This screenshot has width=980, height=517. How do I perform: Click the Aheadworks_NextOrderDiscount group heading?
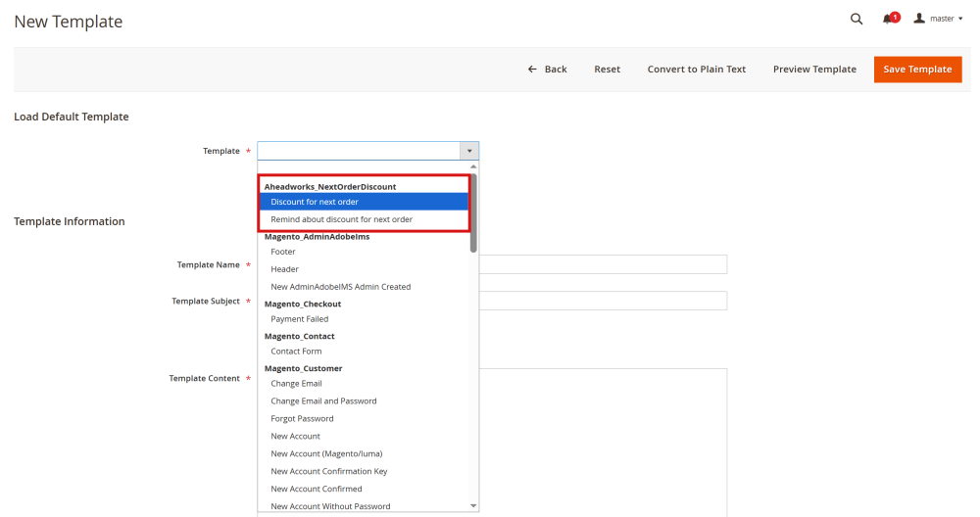330,187
